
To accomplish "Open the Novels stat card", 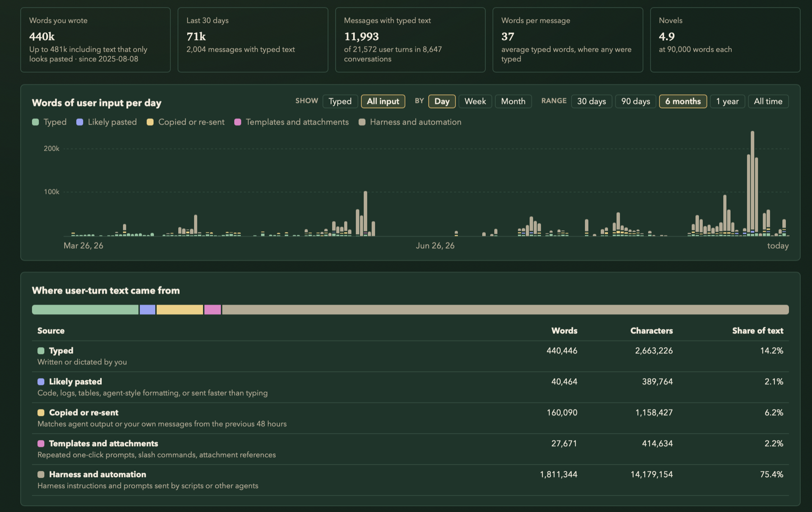I will (725, 40).
